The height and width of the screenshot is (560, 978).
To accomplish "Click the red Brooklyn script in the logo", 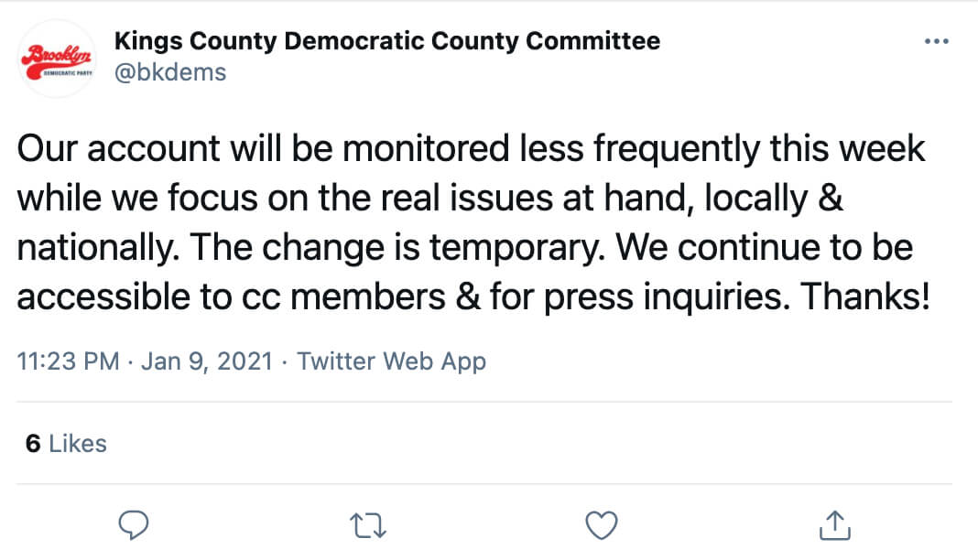I will pos(56,53).
